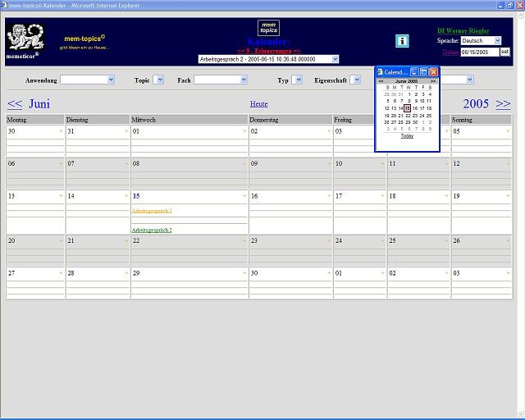Go to previous month in popup calendar
Image resolution: width=525 pixels, height=420 pixels.
pos(381,81)
